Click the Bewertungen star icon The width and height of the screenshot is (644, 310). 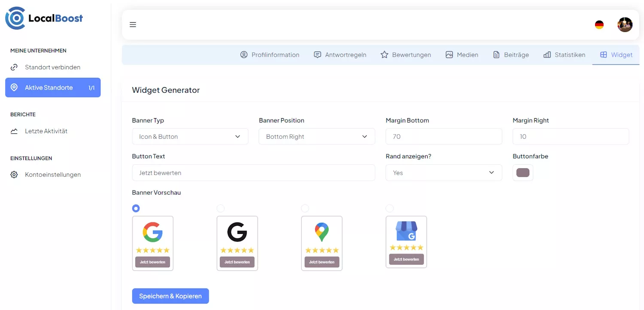384,55
